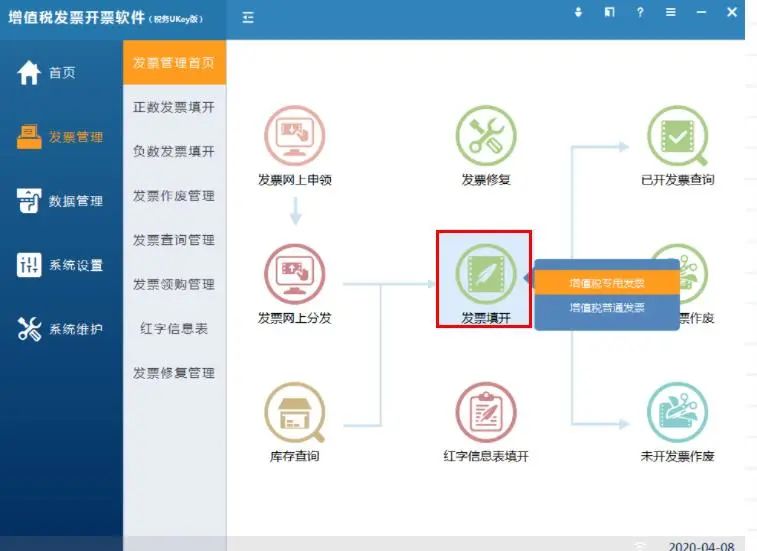Open the three-line menu icon at top right

pyautogui.click(x=671, y=12)
